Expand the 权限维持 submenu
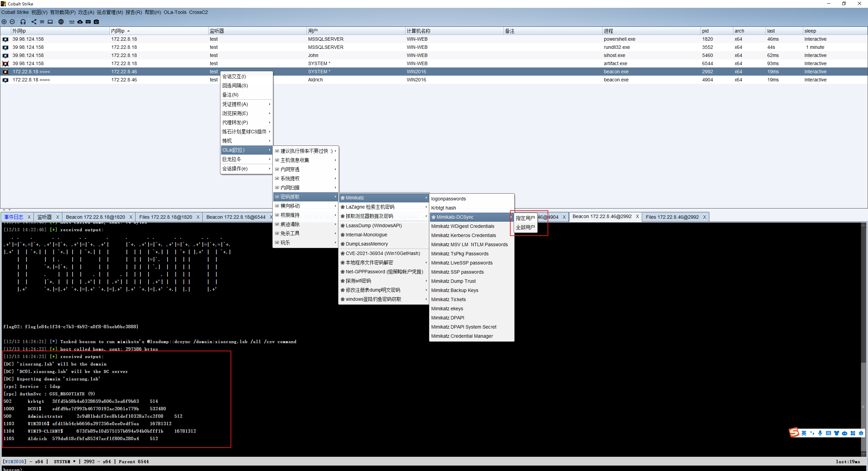The width and height of the screenshot is (868, 471). pos(305,215)
